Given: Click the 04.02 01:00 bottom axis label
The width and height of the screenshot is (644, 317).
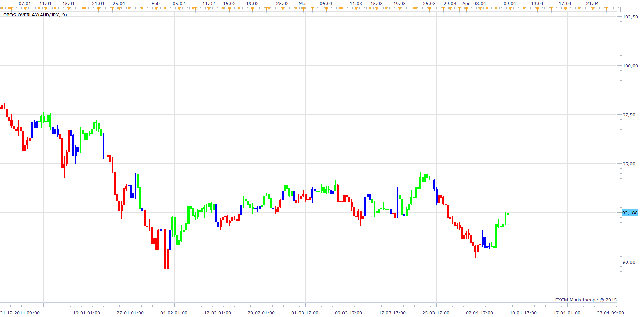Looking at the screenshot, I should pos(174,313).
